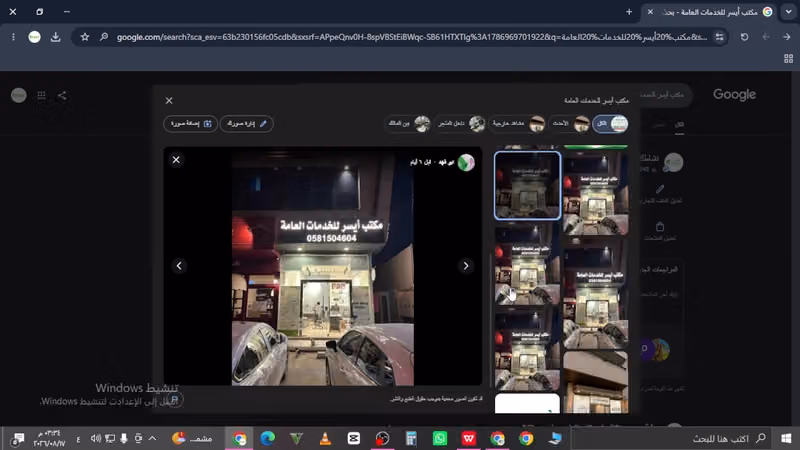The image size is (800, 450).
Task: Click the microphone icon in the system tray
Action: click(x=124, y=438)
